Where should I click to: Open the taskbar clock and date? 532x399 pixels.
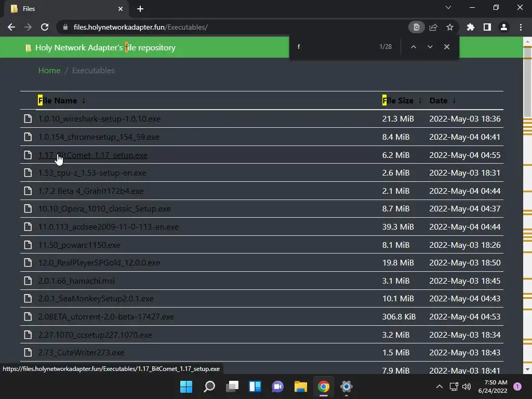tap(493, 387)
